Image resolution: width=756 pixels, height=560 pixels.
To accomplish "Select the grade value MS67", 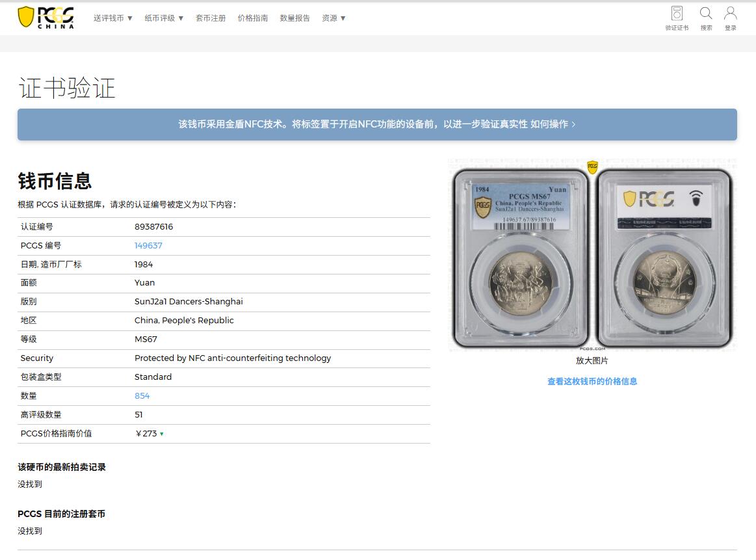I will pyautogui.click(x=146, y=339).
